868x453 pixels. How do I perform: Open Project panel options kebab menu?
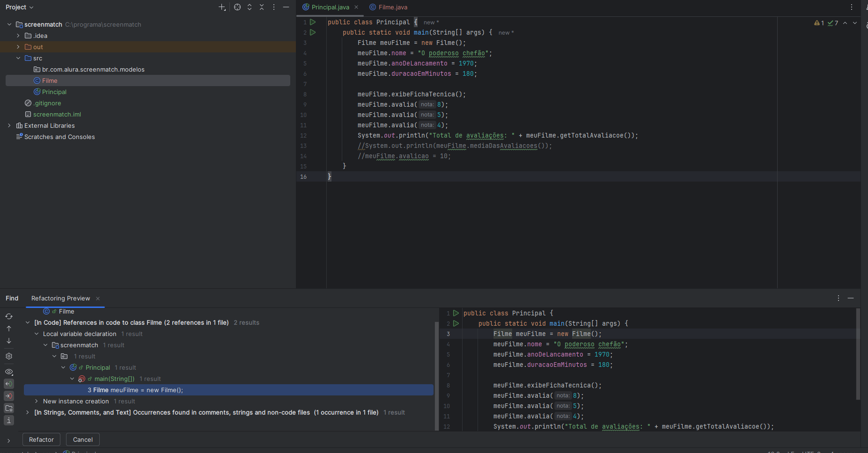(x=274, y=7)
